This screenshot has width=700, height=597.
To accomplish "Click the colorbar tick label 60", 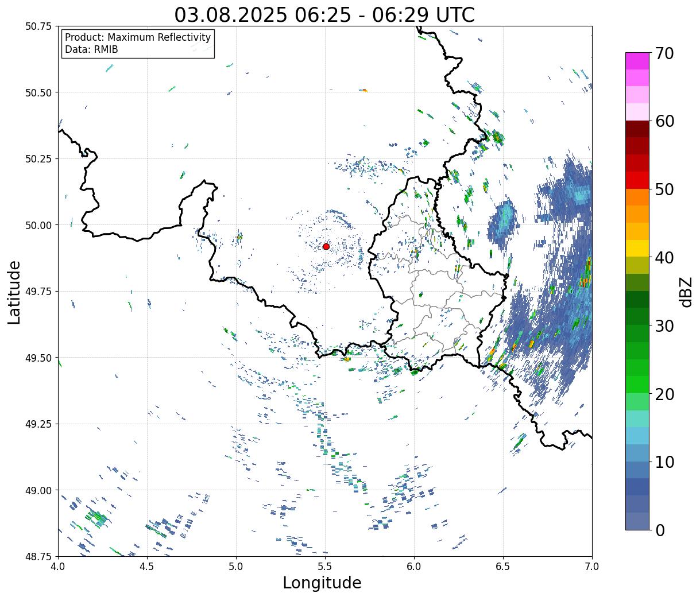I will click(x=664, y=121).
